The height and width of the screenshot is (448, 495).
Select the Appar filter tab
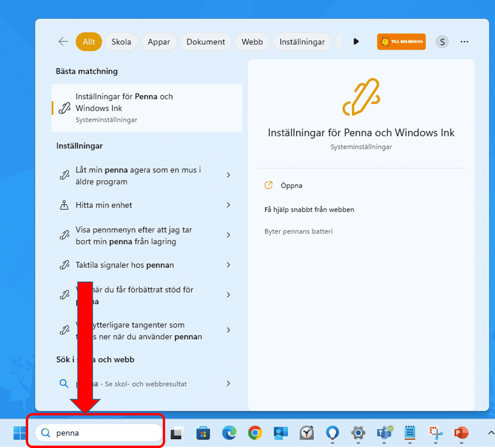tap(159, 42)
